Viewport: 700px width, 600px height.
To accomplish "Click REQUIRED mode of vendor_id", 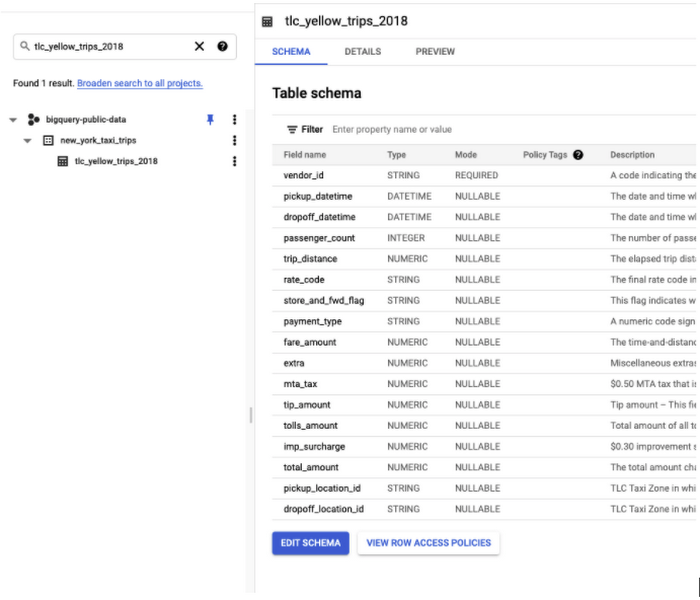I will pyautogui.click(x=476, y=175).
